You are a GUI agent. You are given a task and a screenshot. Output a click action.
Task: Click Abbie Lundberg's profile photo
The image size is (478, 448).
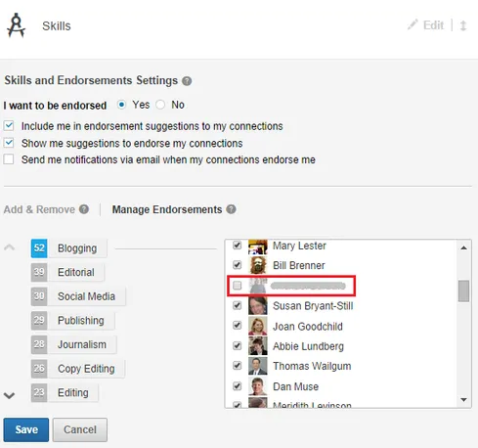tap(258, 346)
